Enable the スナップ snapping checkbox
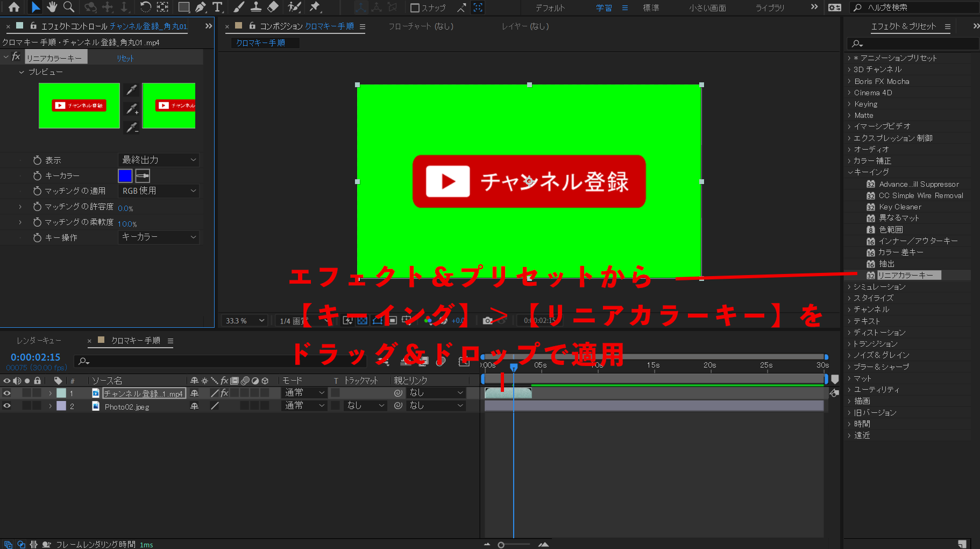The width and height of the screenshot is (980, 549). (x=415, y=8)
